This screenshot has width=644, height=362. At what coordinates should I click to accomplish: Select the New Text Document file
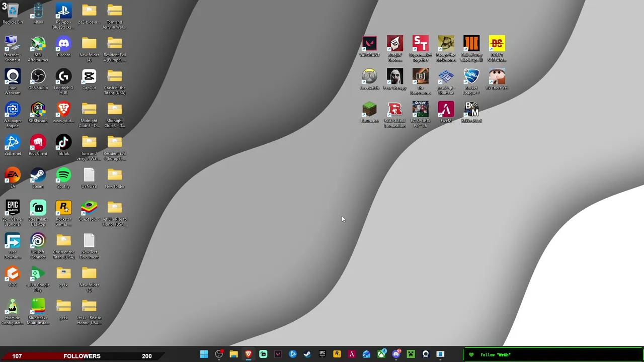(x=89, y=246)
